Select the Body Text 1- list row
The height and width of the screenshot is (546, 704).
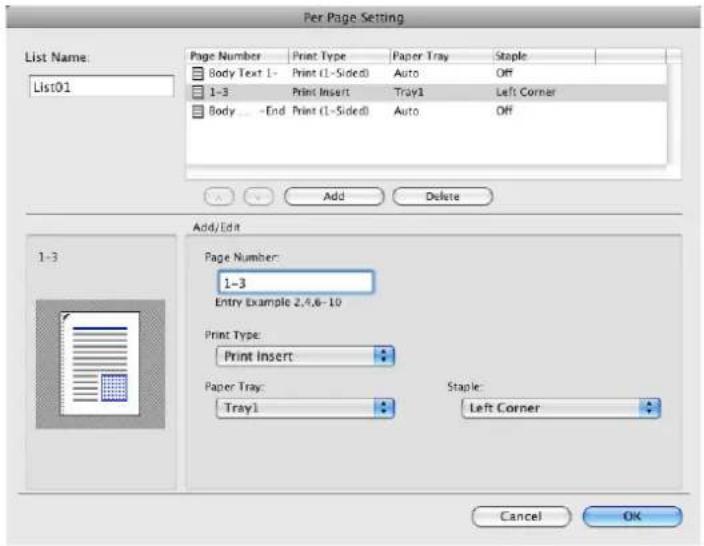(x=427, y=73)
